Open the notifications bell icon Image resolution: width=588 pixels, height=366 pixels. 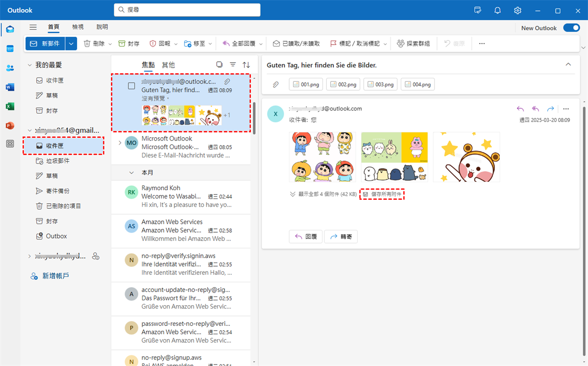point(497,10)
